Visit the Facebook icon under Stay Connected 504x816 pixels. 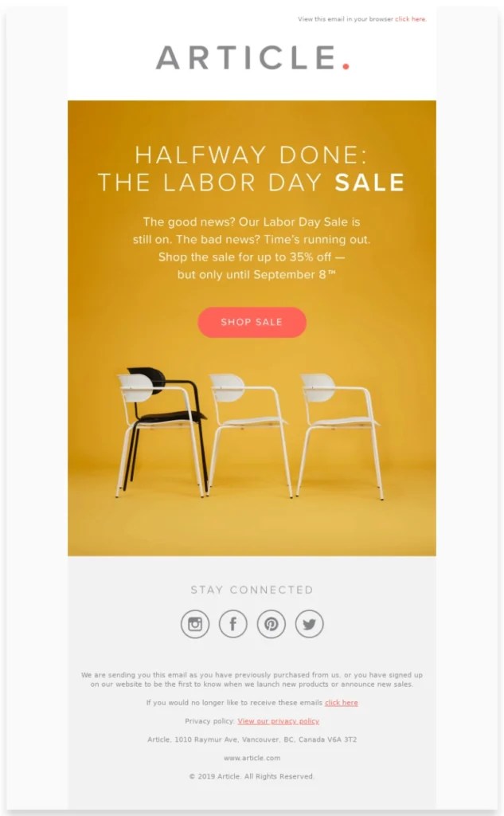232,624
